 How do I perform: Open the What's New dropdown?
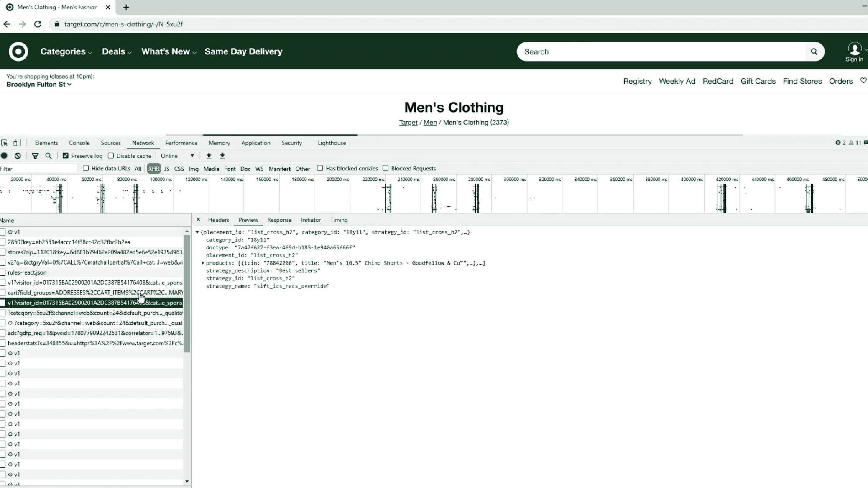168,51
